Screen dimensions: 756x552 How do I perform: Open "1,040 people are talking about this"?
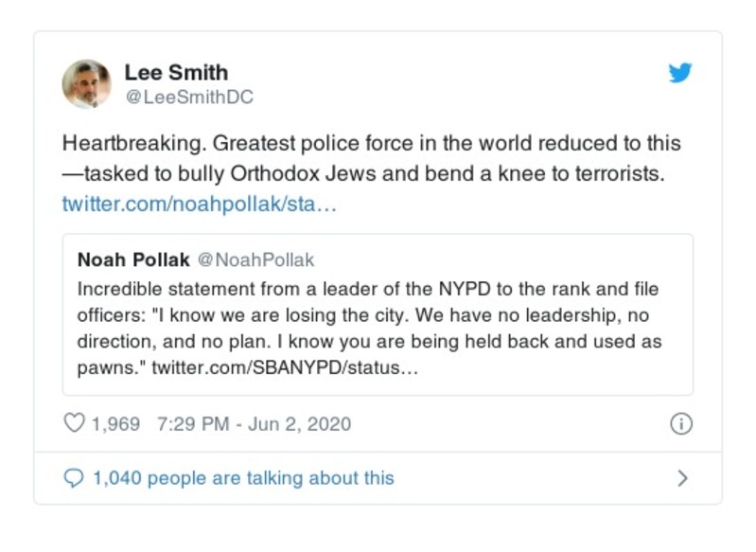[243, 478]
